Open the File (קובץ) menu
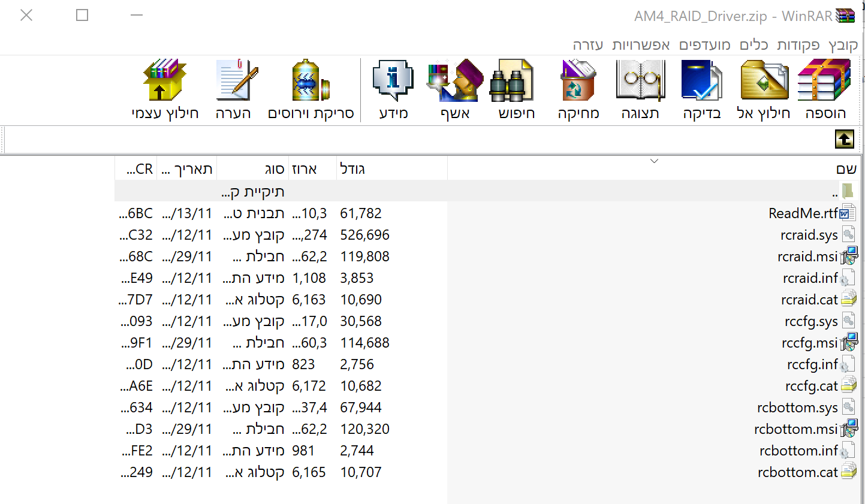Image resolution: width=865 pixels, height=504 pixels. click(x=843, y=46)
